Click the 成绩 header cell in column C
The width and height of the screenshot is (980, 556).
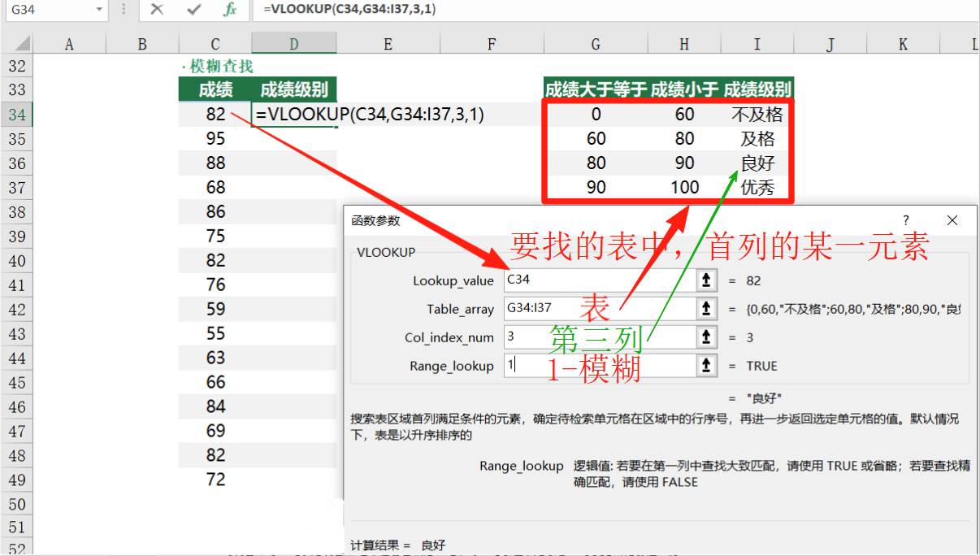215,89
